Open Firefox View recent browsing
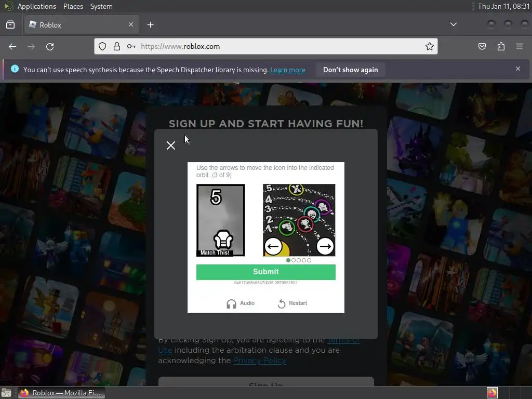 (x=10, y=25)
